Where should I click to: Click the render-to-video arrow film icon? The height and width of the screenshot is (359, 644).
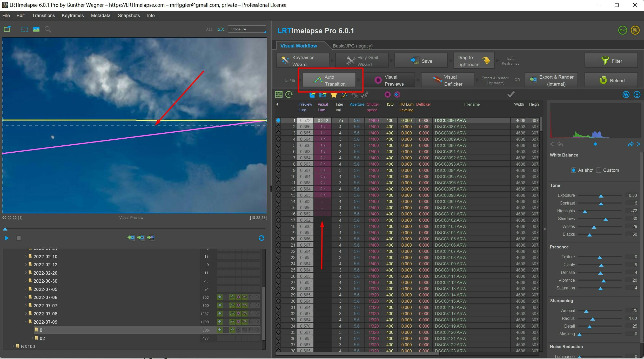(131, 238)
